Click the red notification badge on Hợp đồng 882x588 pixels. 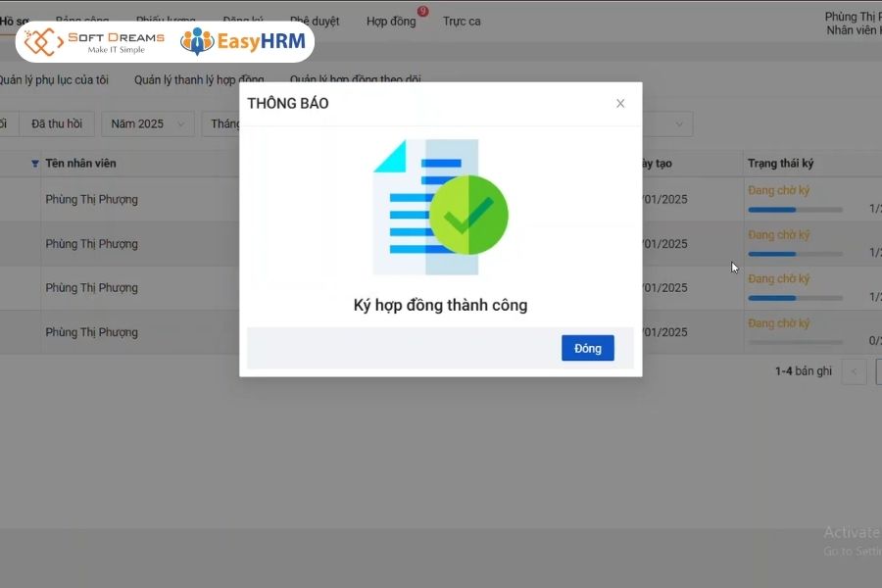point(420,13)
